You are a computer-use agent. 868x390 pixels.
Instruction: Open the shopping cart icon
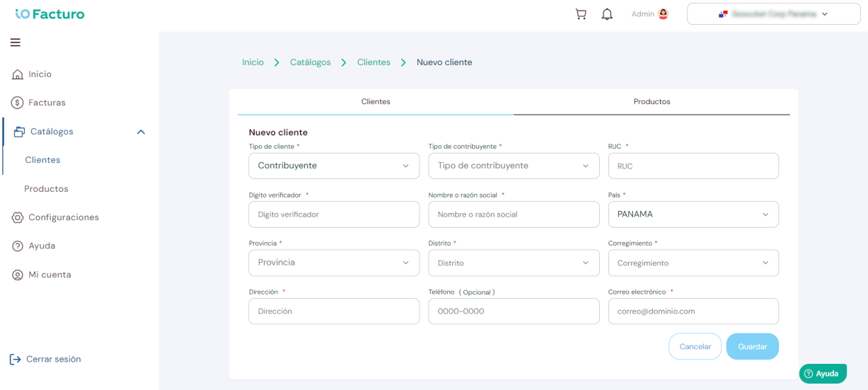[581, 14]
